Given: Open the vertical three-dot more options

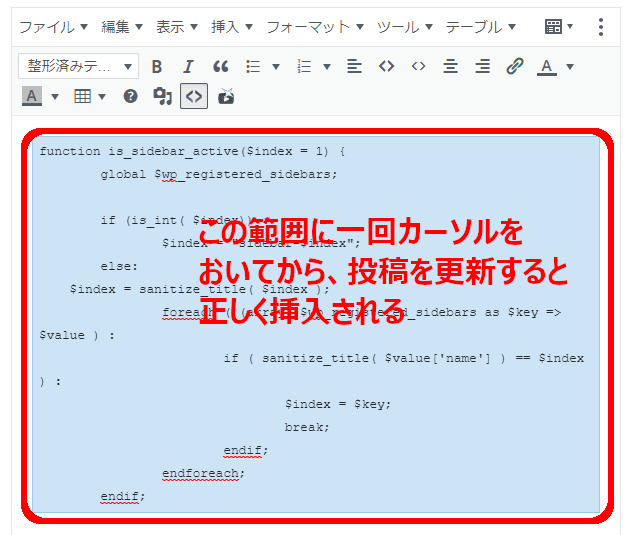Looking at the screenshot, I should tap(600, 27).
